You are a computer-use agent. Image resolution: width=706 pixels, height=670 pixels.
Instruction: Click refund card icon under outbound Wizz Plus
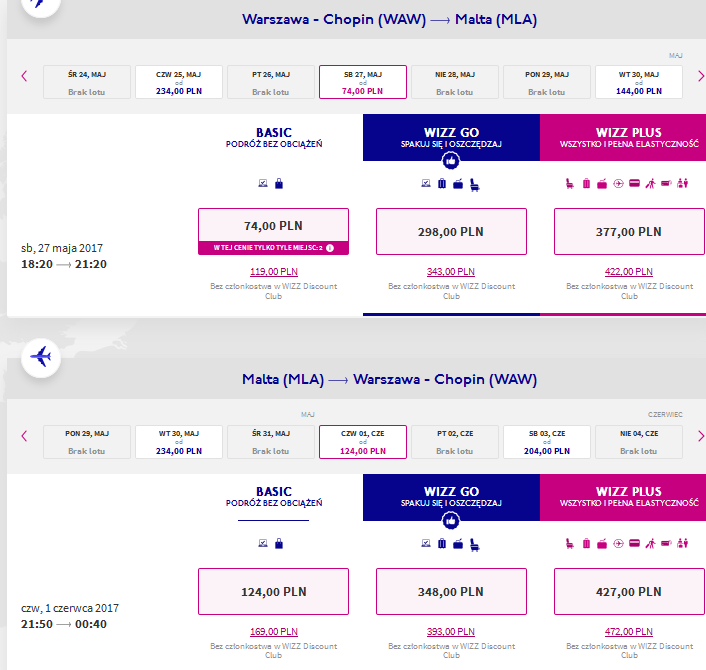click(x=634, y=183)
